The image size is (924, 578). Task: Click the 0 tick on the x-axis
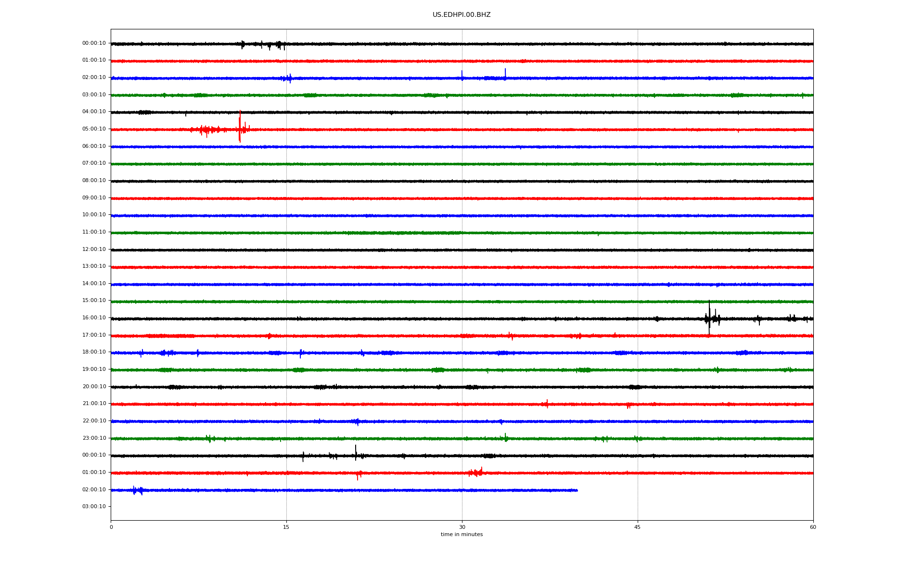tap(111, 527)
